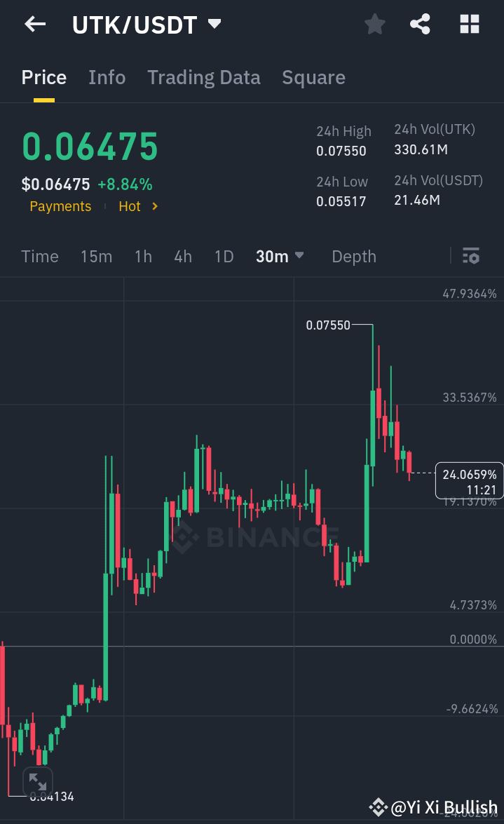Open the Info tab

107,77
